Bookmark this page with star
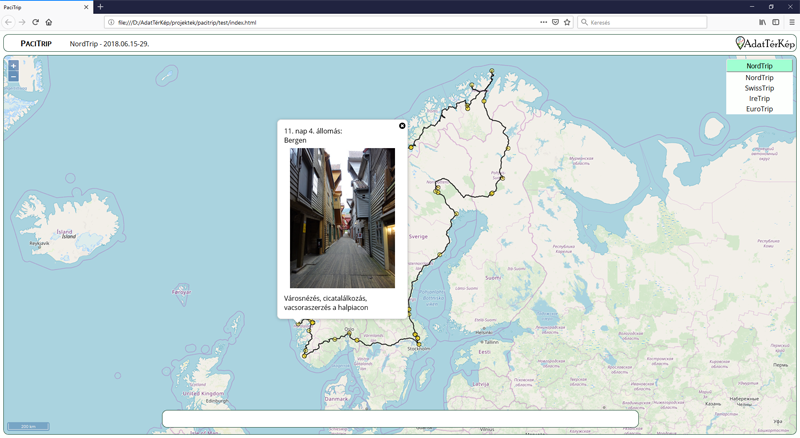The height and width of the screenshot is (438, 800). click(x=567, y=22)
